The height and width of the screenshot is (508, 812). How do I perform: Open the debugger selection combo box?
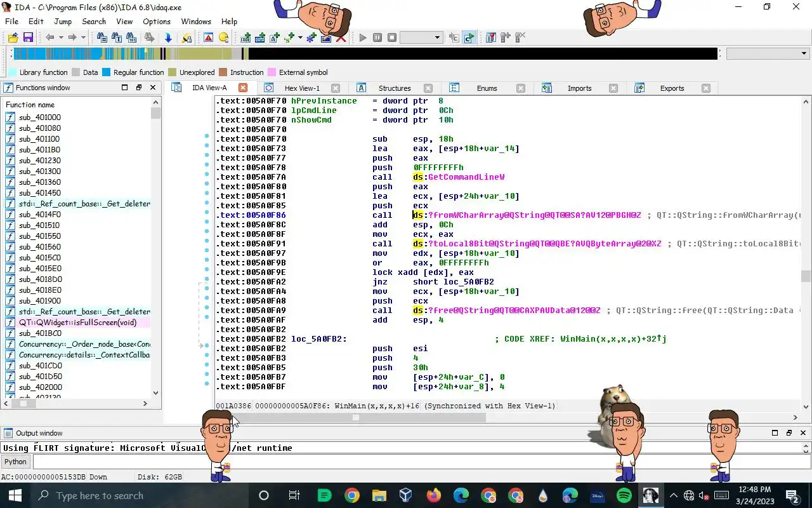pos(421,37)
